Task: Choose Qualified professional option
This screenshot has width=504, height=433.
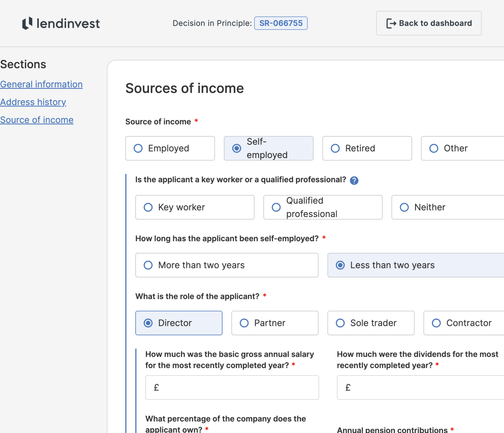Action: [323, 207]
